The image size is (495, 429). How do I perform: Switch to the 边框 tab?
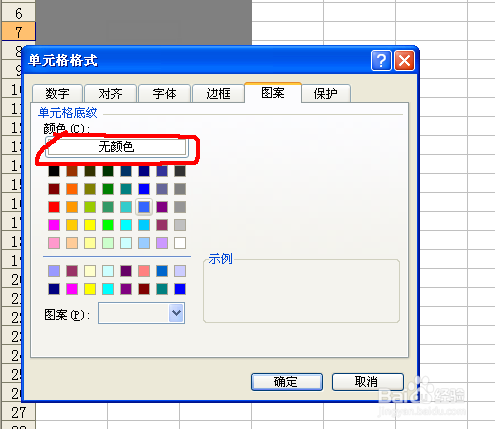click(x=218, y=93)
